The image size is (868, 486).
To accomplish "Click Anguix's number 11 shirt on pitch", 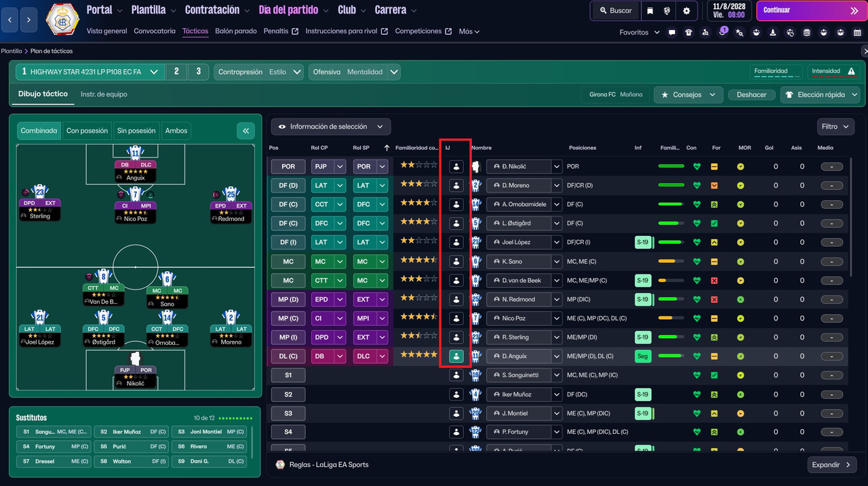I will (x=135, y=153).
